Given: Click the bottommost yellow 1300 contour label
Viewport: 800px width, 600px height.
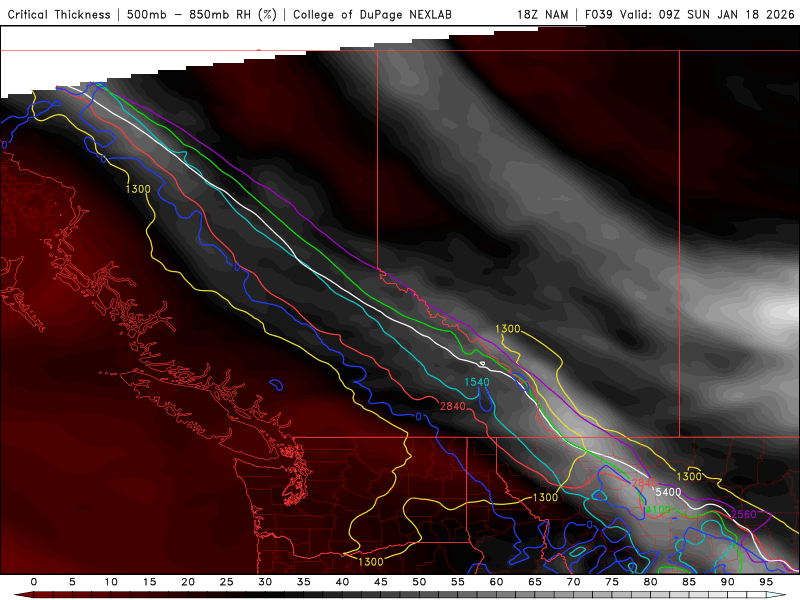Looking at the screenshot, I should (370, 562).
